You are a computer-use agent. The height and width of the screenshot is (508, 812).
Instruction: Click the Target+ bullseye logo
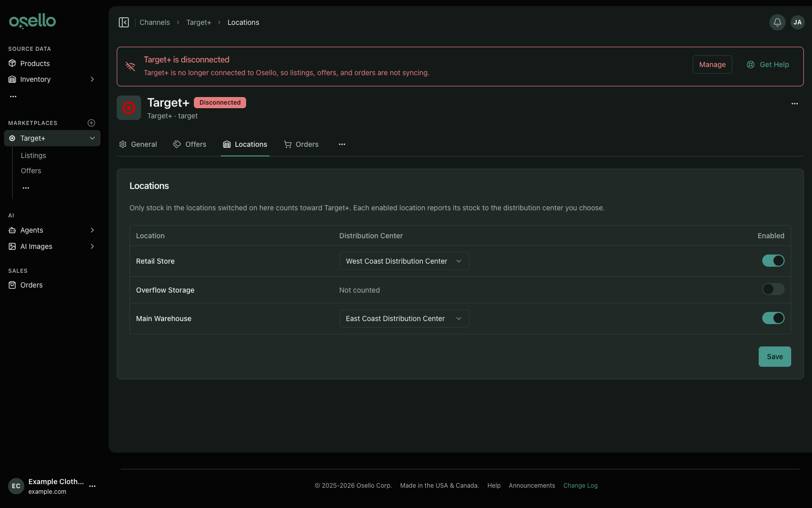click(x=129, y=108)
